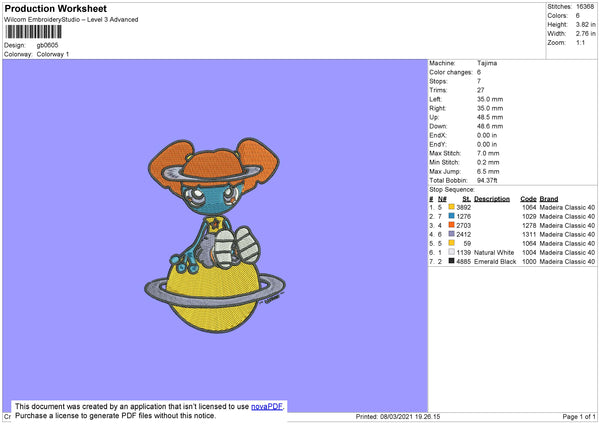Click the 'EndY:' label

[x=438, y=144]
